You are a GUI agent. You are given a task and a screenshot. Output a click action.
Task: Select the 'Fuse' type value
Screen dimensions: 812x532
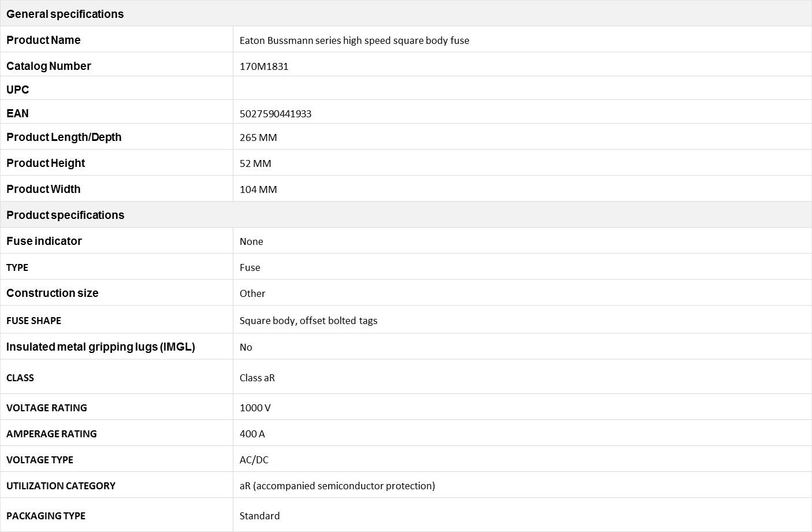click(250, 267)
